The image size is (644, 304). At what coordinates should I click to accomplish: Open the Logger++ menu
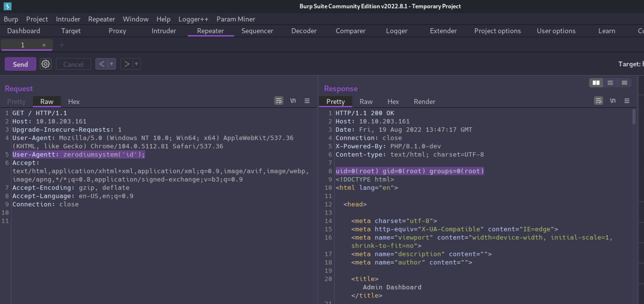click(x=193, y=19)
